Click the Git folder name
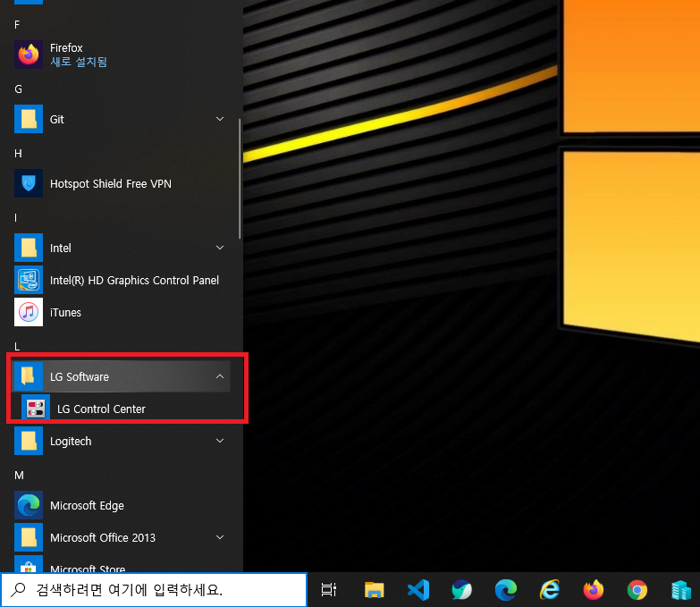700x607 pixels. tap(56, 119)
